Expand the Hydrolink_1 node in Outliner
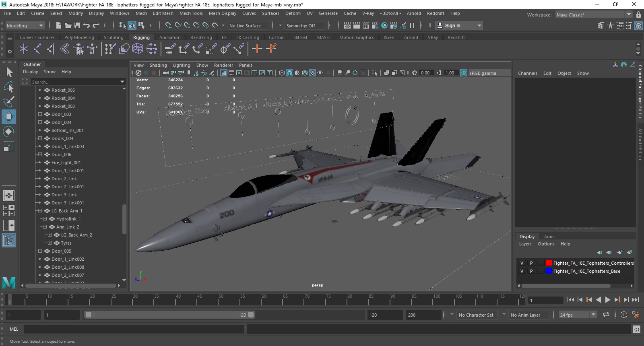 coord(45,219)
